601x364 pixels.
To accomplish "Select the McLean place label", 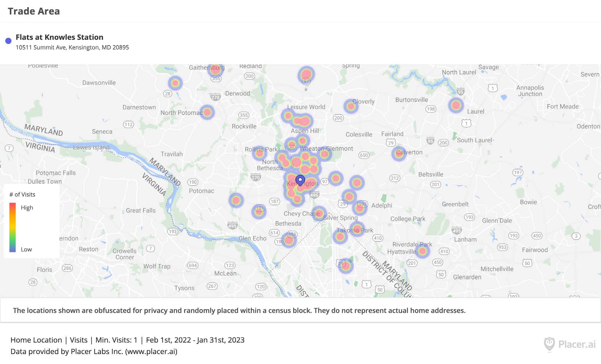I will click(225, 273).
